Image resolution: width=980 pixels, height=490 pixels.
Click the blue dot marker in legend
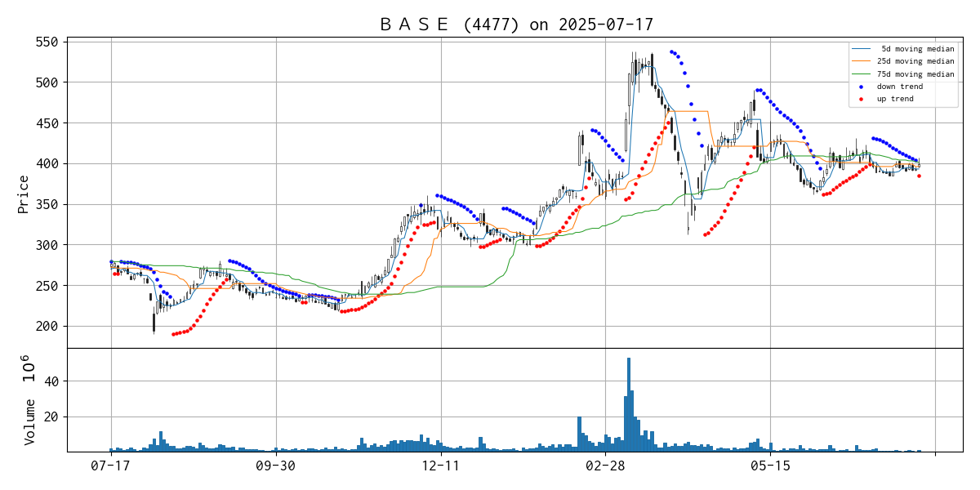click(861, 87)
